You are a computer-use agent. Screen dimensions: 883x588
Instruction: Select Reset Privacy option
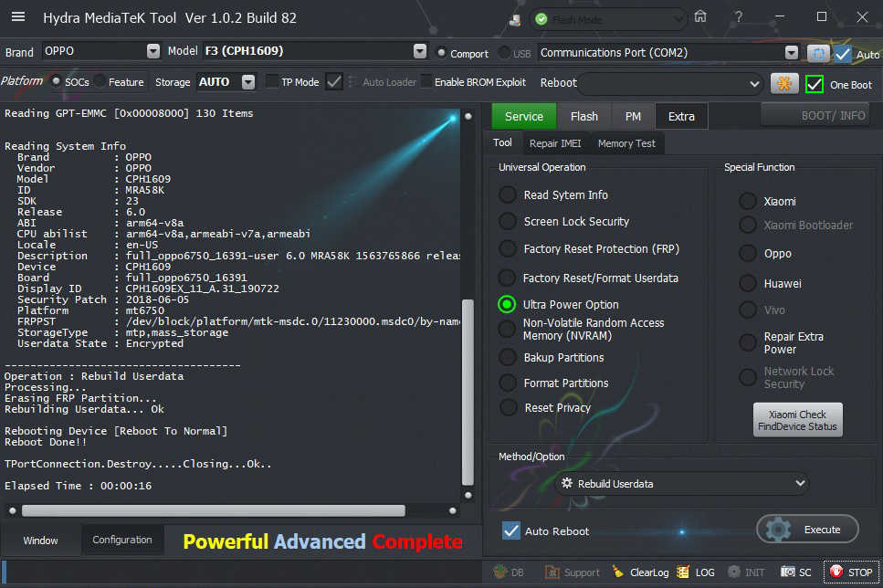coord(508,407)
